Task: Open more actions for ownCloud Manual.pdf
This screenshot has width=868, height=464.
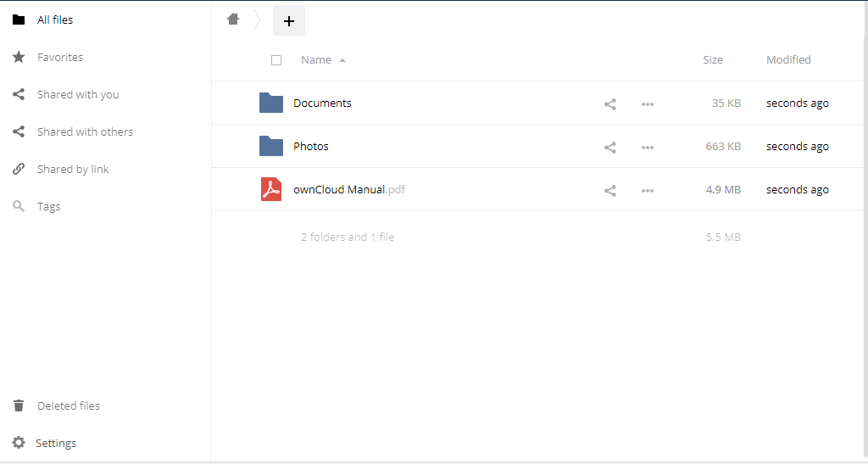Action: point(647,190)
